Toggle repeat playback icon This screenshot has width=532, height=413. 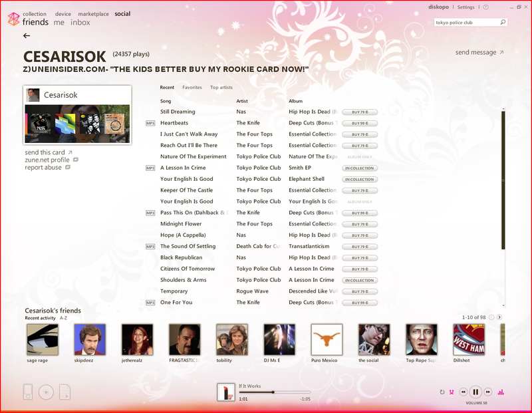(x=442, y=392)
